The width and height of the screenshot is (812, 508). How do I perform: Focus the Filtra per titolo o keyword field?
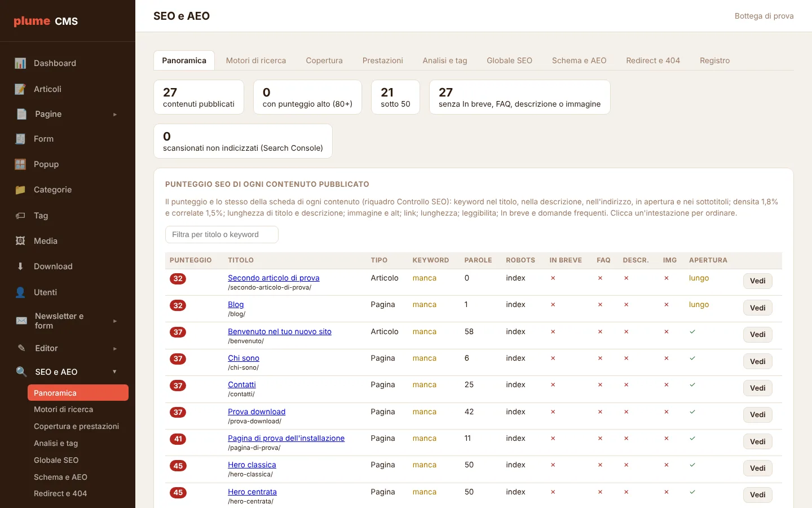click(x=222, y=234)
